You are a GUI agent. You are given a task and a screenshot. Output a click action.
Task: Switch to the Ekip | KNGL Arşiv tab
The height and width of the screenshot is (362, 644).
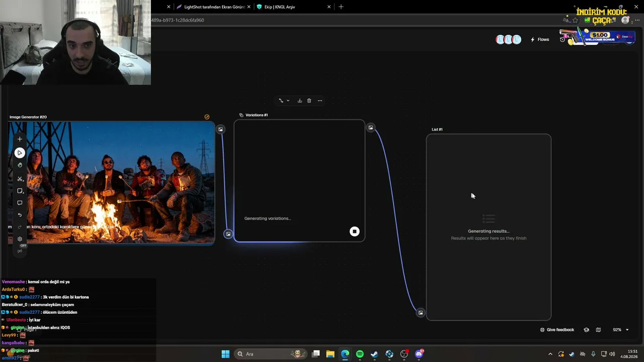(293, 7)
